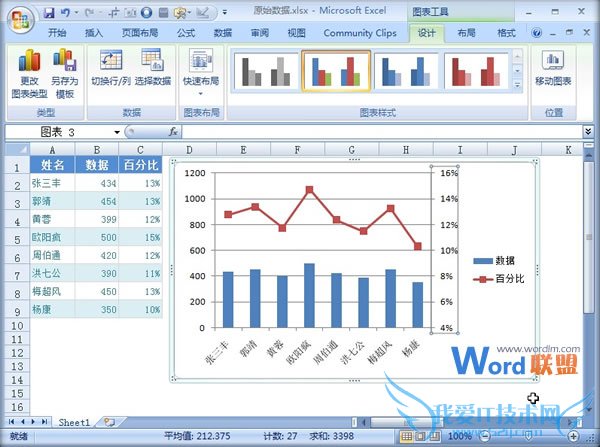Image resolution: width=600 pixels, height=447 pixels.
Task: Click the Office button orb
Action: 21,19
